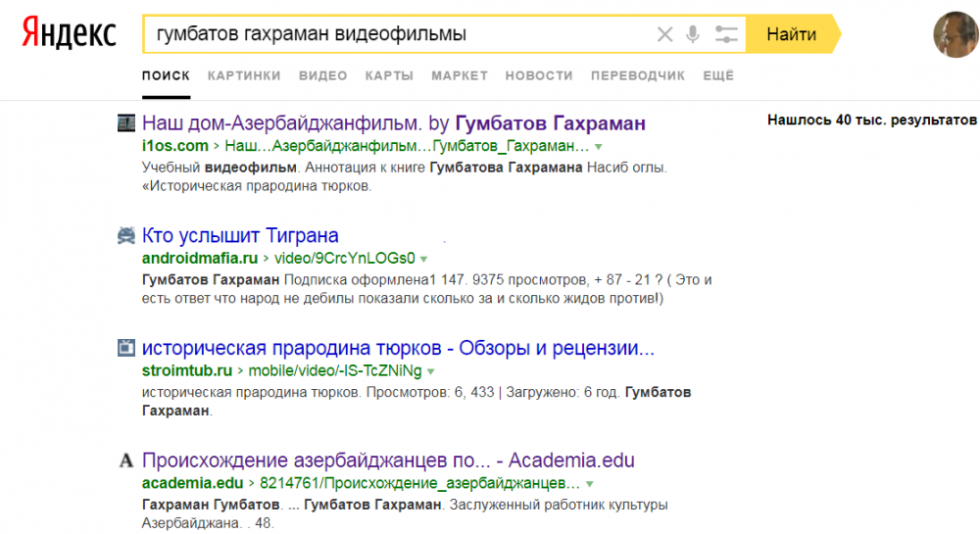Open result Наш дом-Азербайджанфильм
The height and width of the screenshot is (534, 980).
pos(394,123)
